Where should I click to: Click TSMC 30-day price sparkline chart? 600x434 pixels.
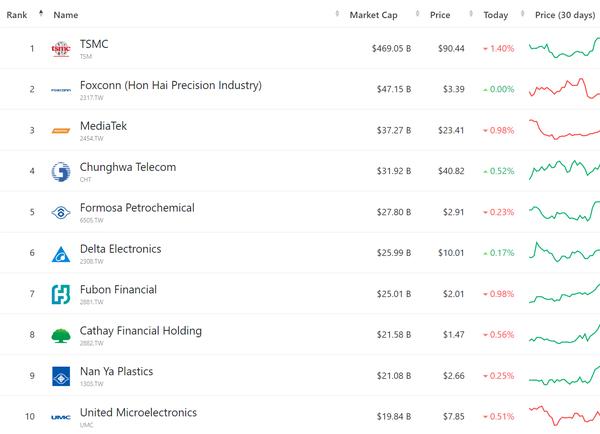click(x=564, y=48)
